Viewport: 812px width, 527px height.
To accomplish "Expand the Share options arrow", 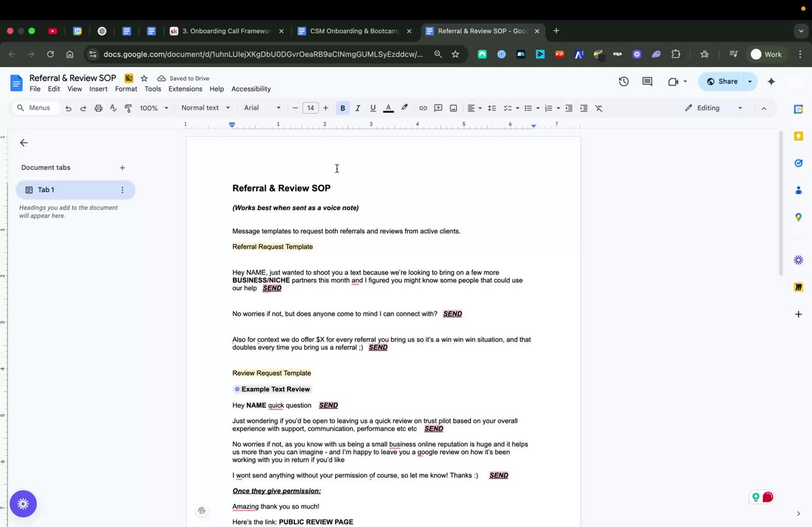I will (750, 82).
